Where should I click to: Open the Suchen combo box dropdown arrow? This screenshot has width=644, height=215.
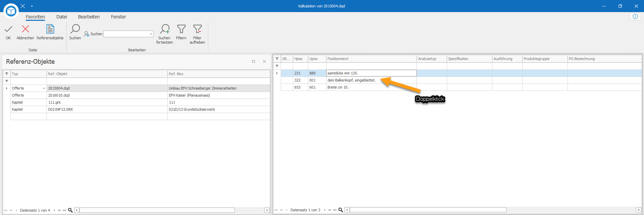tap(151, 34)
